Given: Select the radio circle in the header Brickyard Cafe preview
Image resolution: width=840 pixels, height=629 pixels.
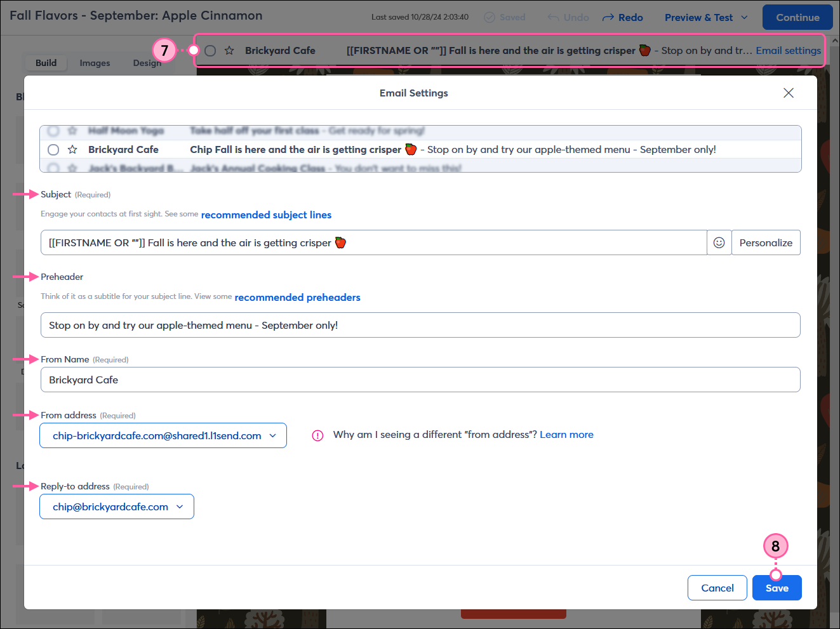Looking at the screenshot, I should 210,50.
